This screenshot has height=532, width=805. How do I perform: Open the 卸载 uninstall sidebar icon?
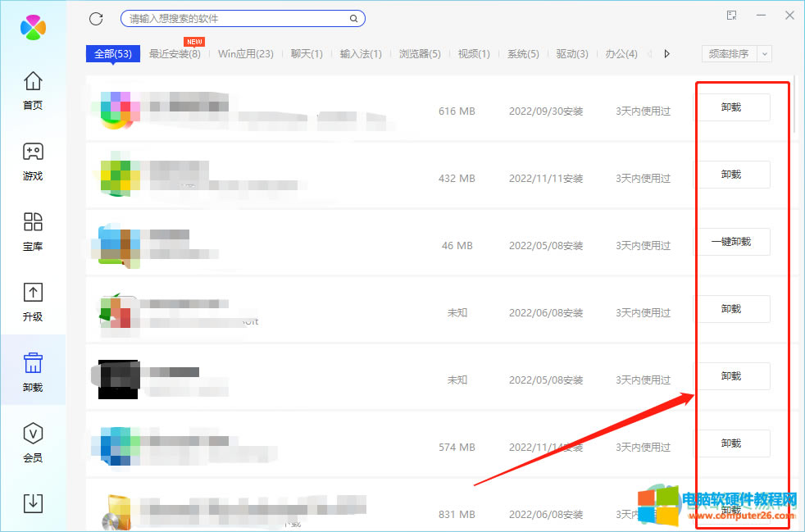click(x=33, y=371)
